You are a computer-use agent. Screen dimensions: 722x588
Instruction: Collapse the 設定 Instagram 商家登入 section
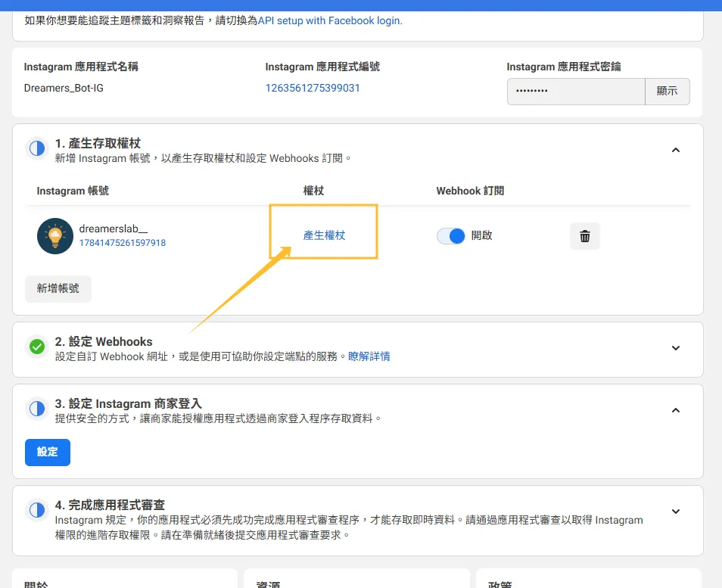point(676,409)
